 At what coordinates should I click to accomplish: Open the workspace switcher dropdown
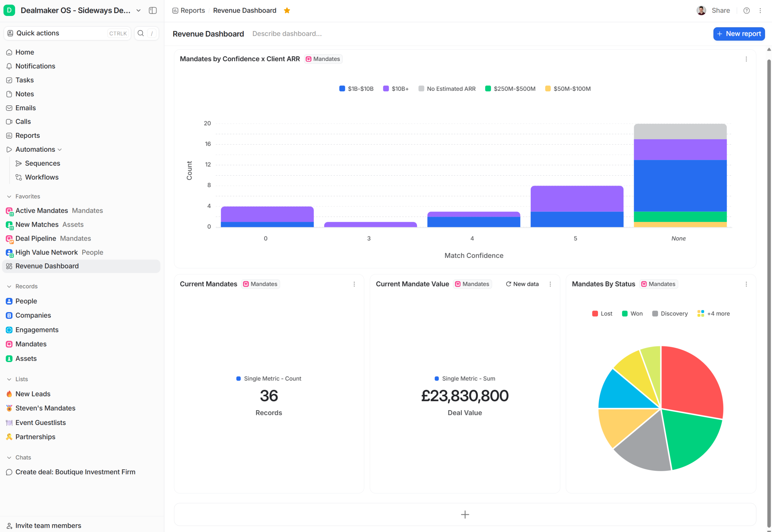(138, 10)
